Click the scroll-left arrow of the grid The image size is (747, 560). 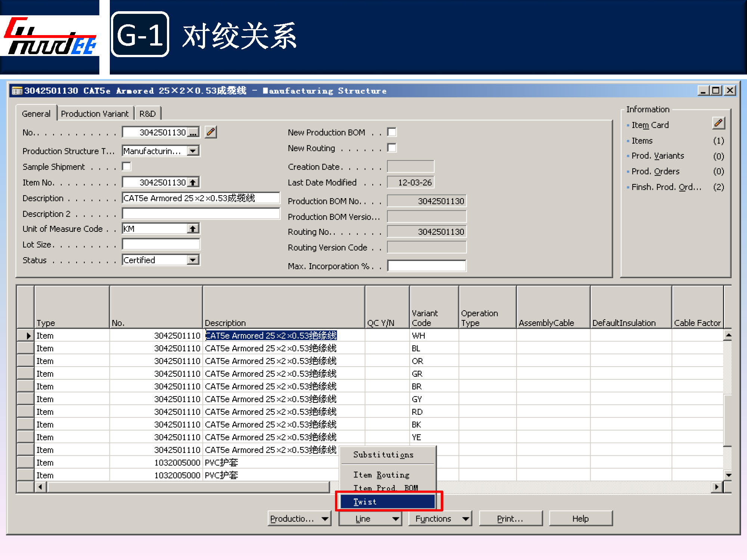point(40,487)
